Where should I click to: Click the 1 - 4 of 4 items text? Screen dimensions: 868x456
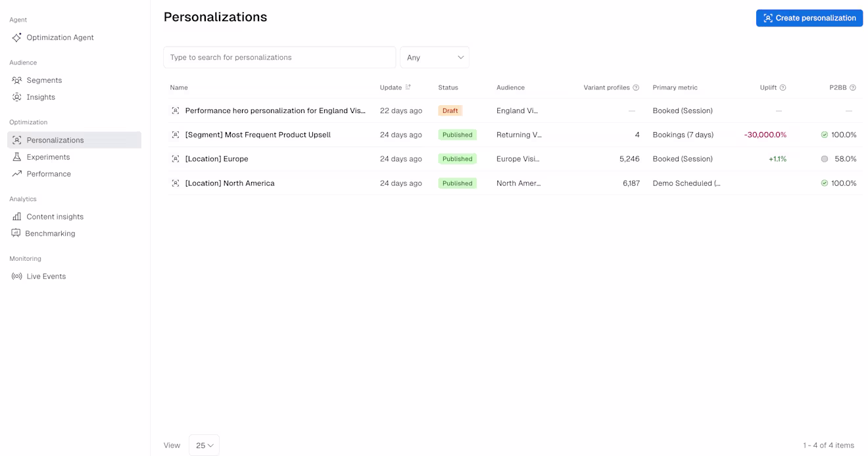click(x=829, y=445)
